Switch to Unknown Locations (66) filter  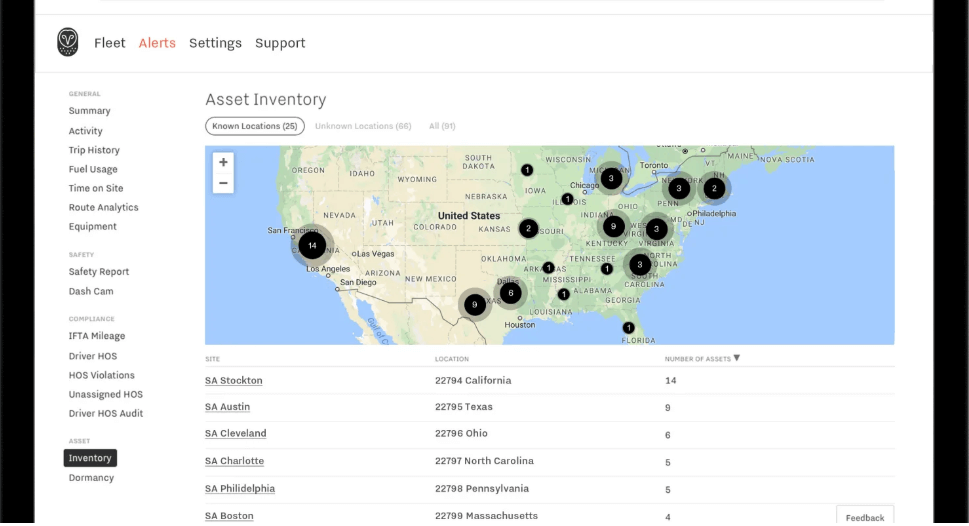click(363, 126)
